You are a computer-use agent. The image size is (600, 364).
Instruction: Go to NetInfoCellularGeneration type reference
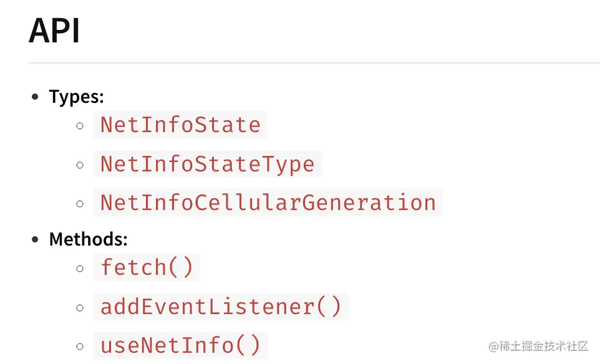click(268, 203)
